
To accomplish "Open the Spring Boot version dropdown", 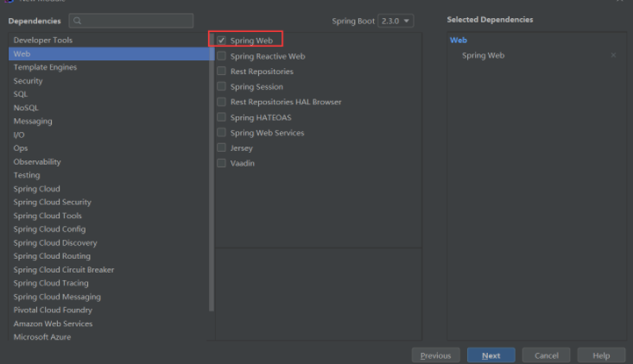I will click(396, 21).
